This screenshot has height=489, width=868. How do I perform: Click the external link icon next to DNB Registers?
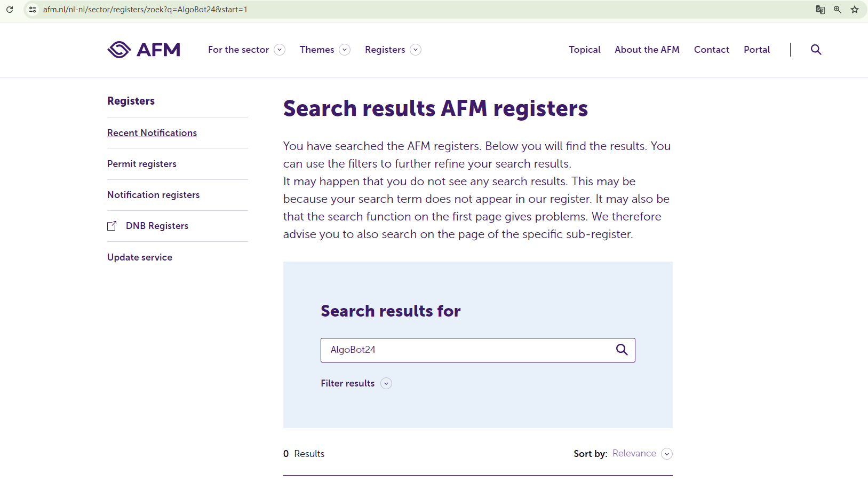click(x=112, y=226)
